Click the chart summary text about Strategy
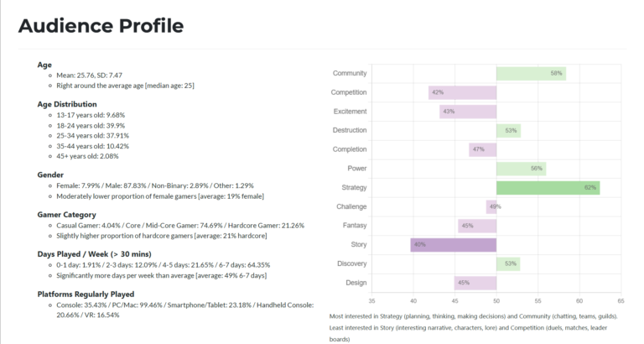 point(473,316)
